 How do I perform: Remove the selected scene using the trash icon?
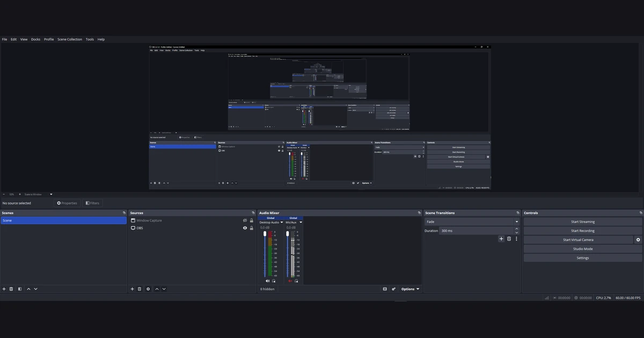pos(11,289)
